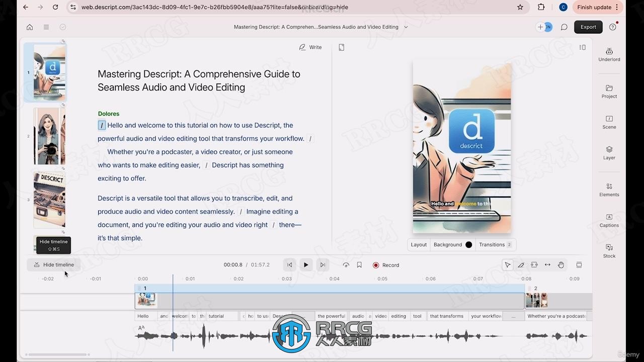Click the Export button
The height and width of the screenshot is (362, 644).
(588, 27)
